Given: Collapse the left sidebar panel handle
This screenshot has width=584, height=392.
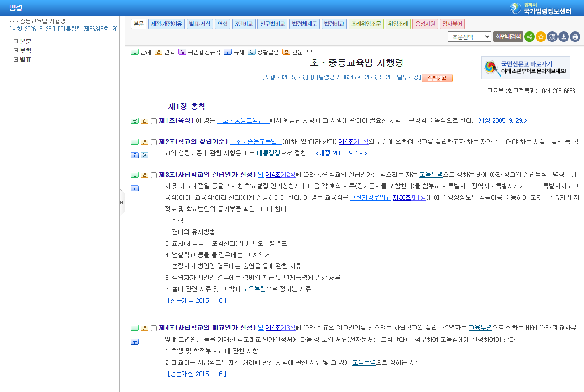Looking at the screenshot, I should [122, 203].
